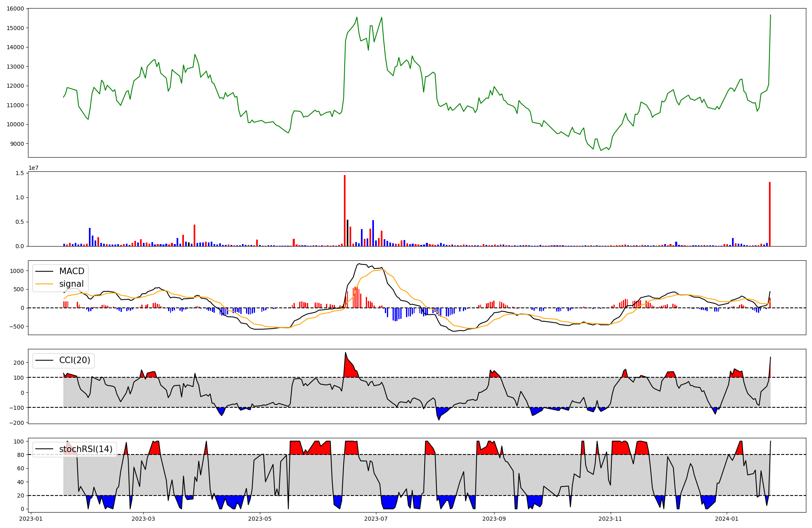Viewport: 812px width, 528px height.
Task: Click the 2023-07 date tick label
Action: click(376, 519)
